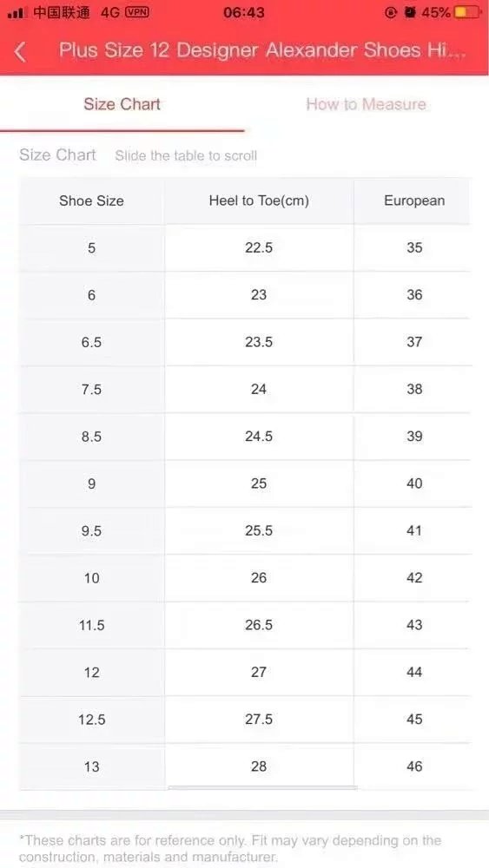Tap the 06:43 clock in status bar
The width and height of the screenshot is (489, 868).
point(244,13)
